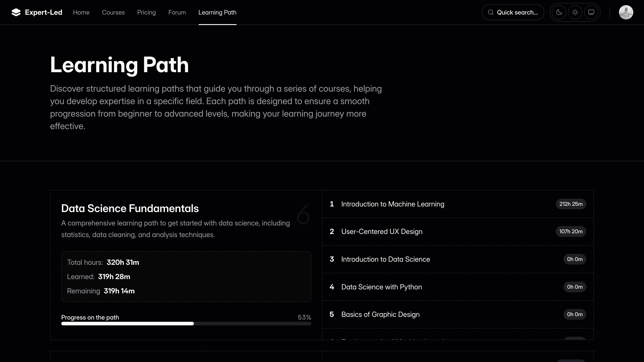Go to the Home menu item
The height and width of the screenshot is (362, 644).
click(x=81, y=12)
